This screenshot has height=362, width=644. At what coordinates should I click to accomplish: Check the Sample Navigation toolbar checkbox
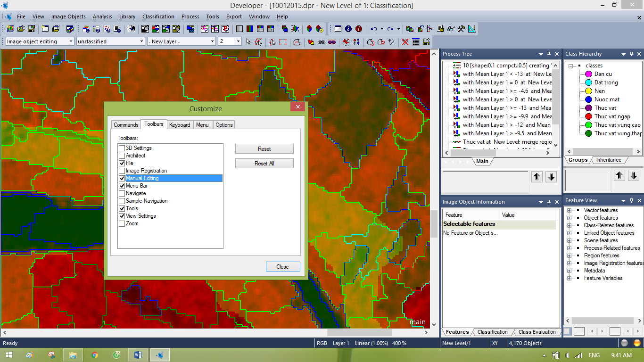[122, 201]
